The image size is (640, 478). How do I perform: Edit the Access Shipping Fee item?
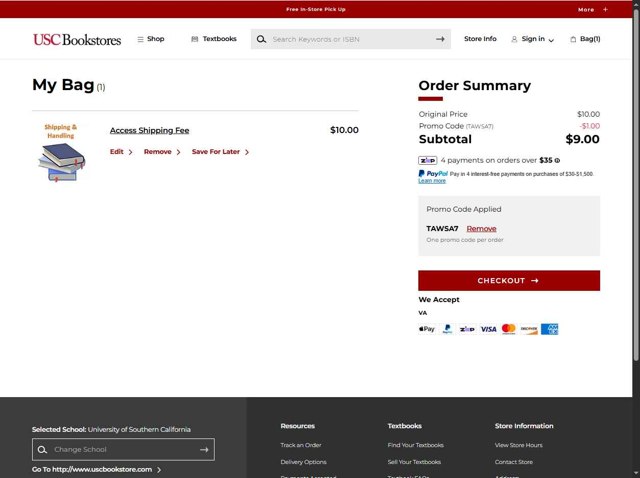pos(121,152)
